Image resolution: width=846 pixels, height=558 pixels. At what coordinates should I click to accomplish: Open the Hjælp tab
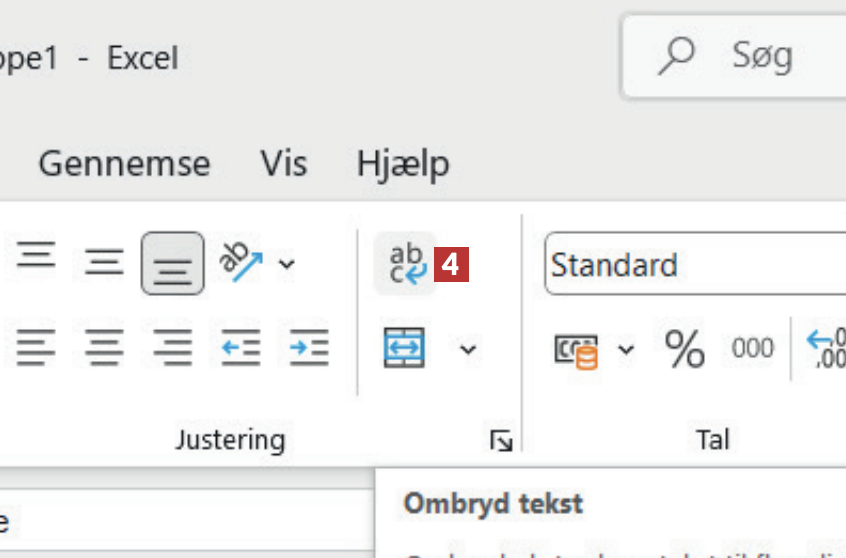pyautogui.click(x=403, y=163)
